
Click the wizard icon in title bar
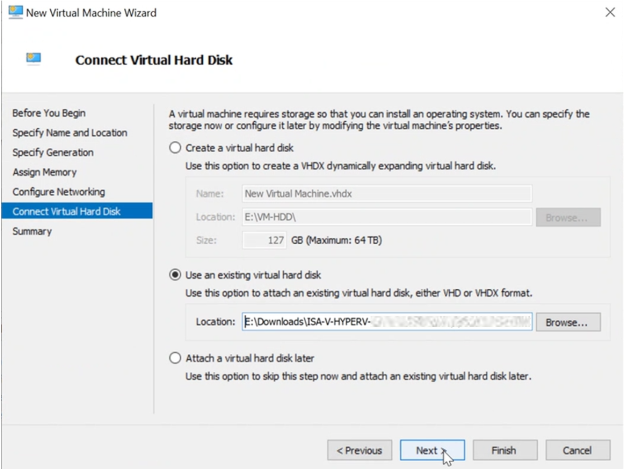coord(15,12)
